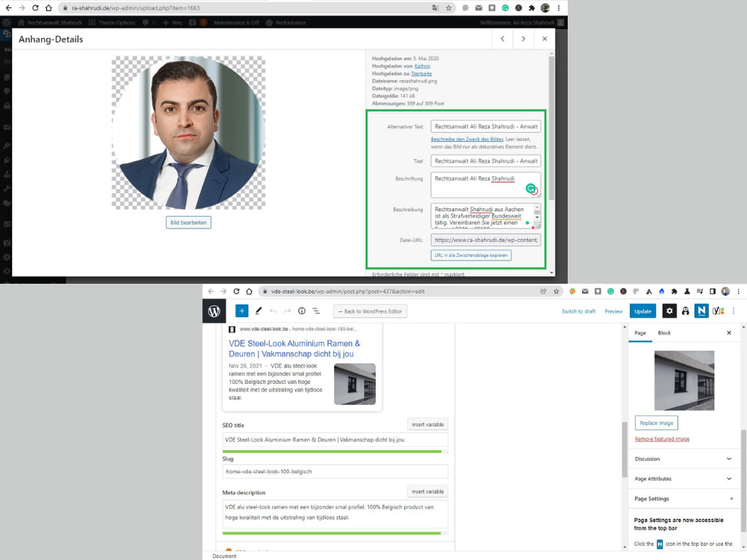
Task: Click the redo arrow in editor toolbar
Action: click(x=288, y=311)
